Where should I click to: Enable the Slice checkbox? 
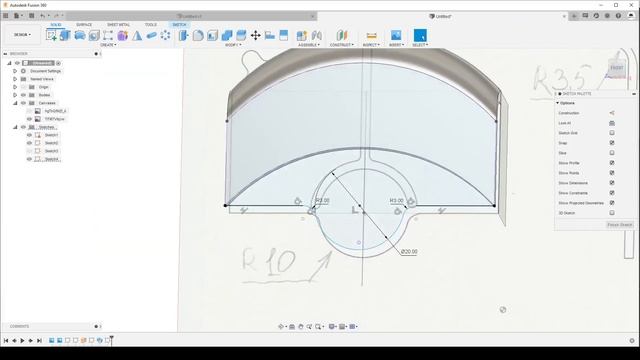[x=612, y=153]
